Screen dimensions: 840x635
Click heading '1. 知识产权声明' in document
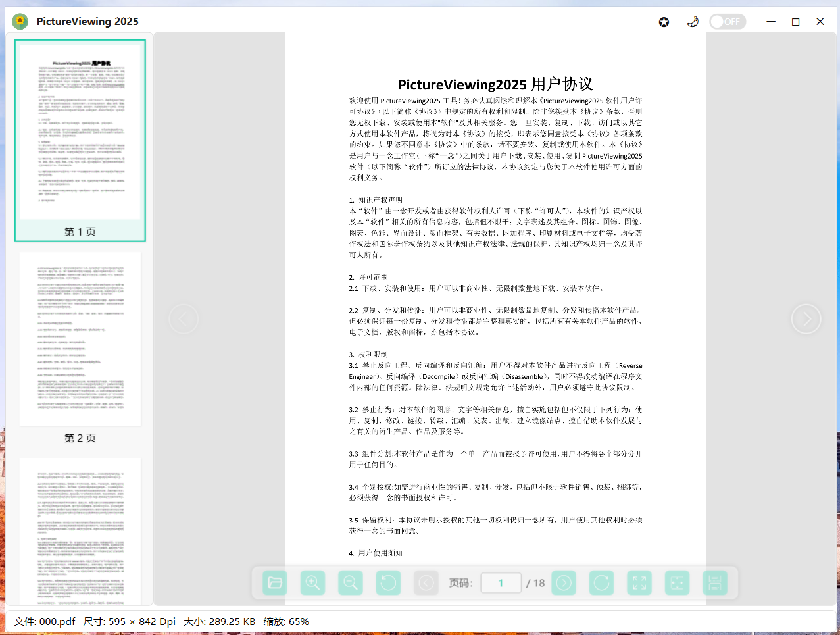pos(376,200)
